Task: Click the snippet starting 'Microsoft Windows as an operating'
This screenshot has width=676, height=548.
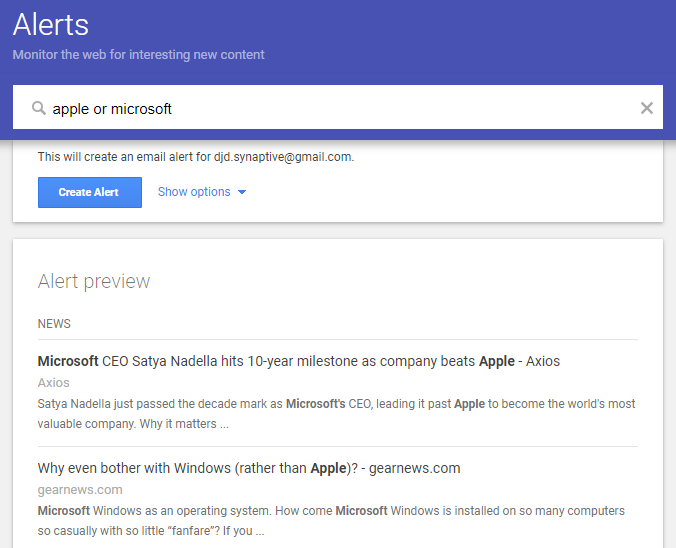Action: tap(331, 521)
